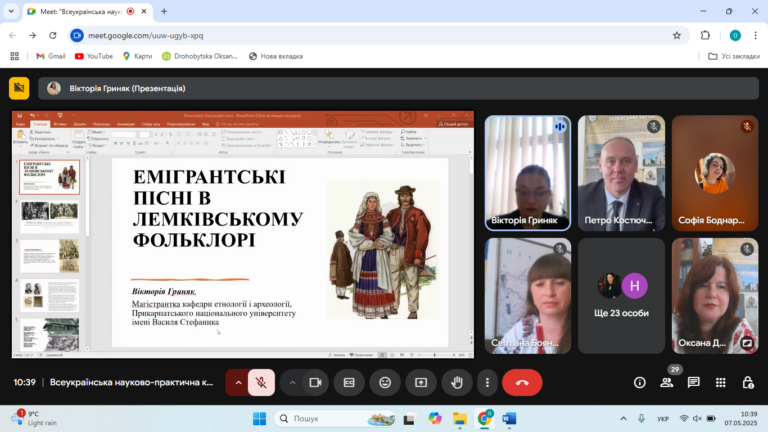Open chat with everyone panel

click(694, 383)
